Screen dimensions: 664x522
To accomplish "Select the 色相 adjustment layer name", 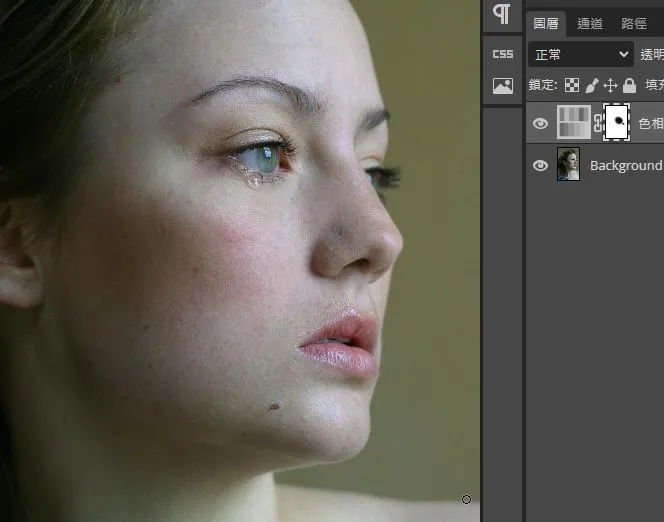I will click(x=651, y=124).
